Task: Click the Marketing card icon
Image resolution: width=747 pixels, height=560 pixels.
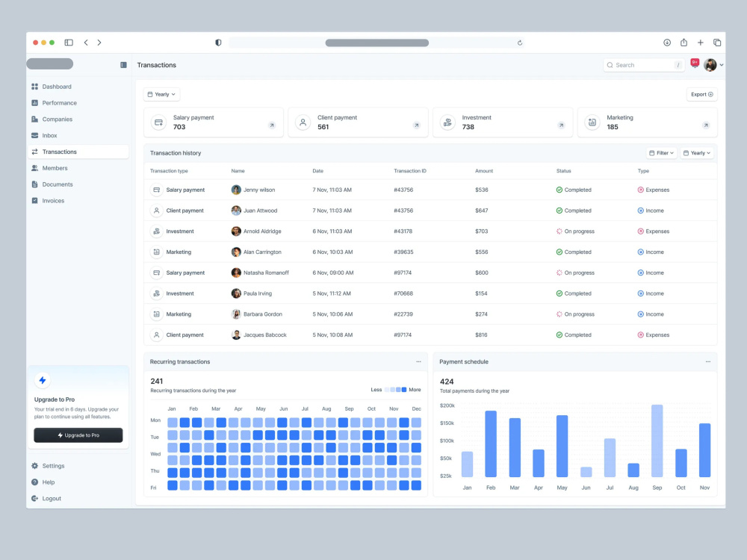Action: (592, 122)
